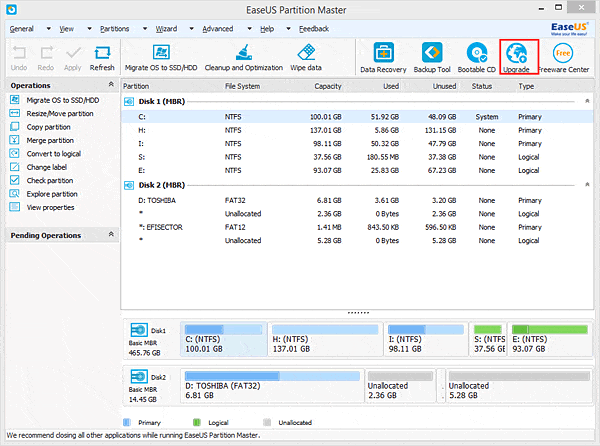Select the E: partition table row
This screenshot has height=446, width=600.
(357, 170)
